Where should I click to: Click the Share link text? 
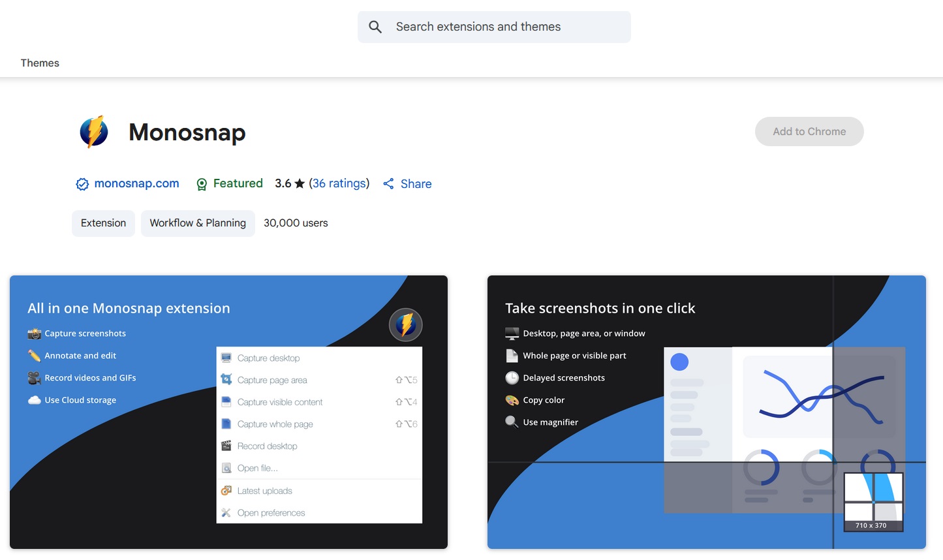416,184
